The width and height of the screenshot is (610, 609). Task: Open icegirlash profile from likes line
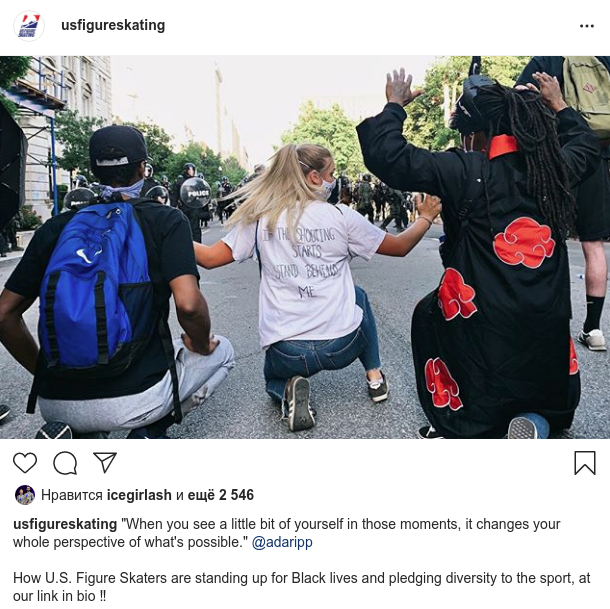click(x=139, y=495)
